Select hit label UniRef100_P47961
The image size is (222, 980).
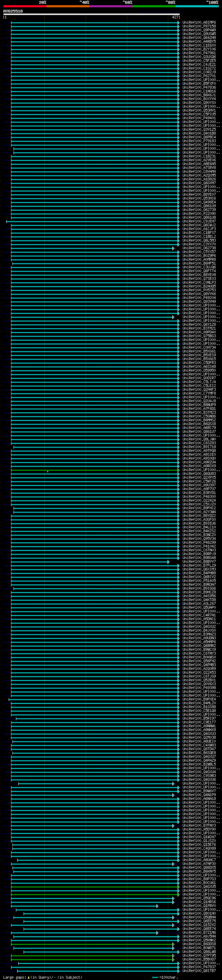[x=199, y=53]
